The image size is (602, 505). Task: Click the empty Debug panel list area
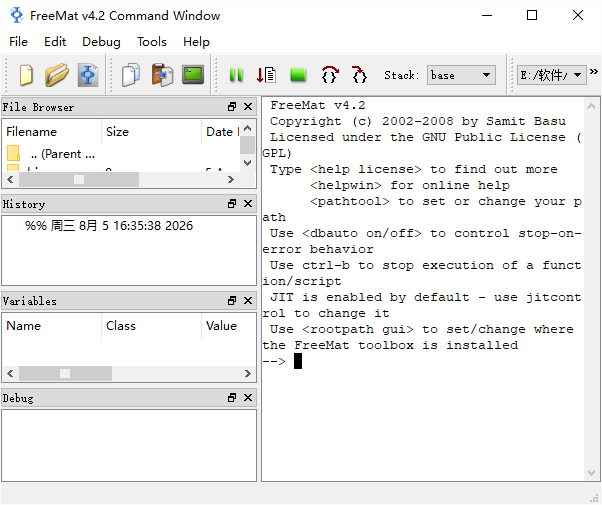(x=129, y=445)
